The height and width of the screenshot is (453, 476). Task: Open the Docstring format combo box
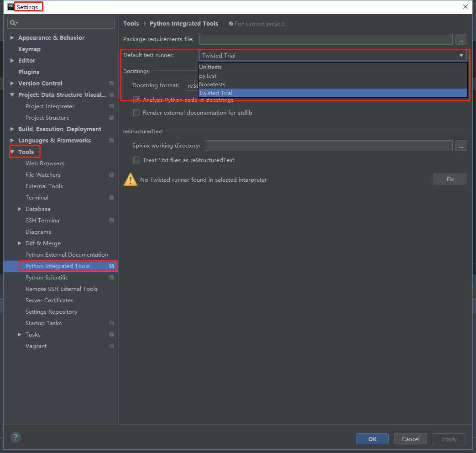192,85
